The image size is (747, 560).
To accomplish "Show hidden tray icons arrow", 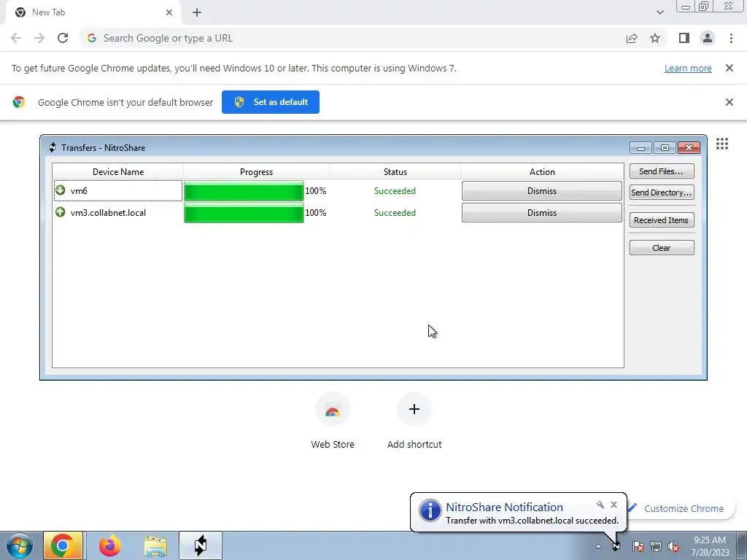I will [x=598, y=546].
